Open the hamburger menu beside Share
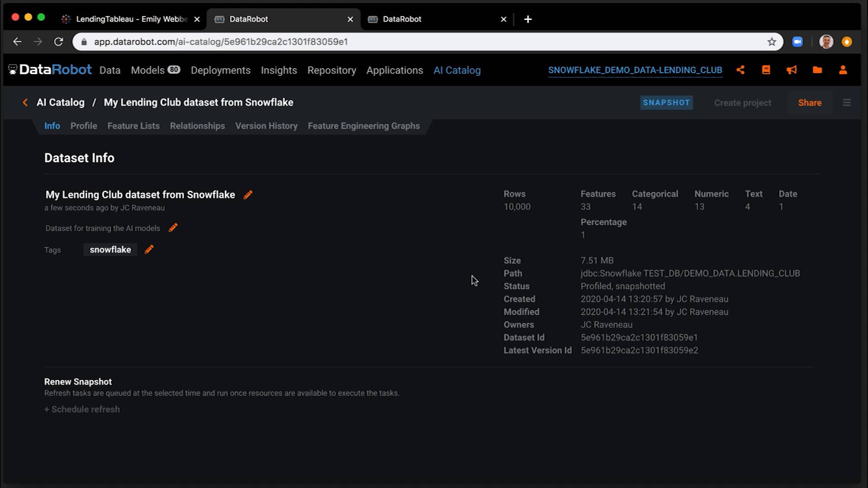868x488 pixels. click(847, 103)
